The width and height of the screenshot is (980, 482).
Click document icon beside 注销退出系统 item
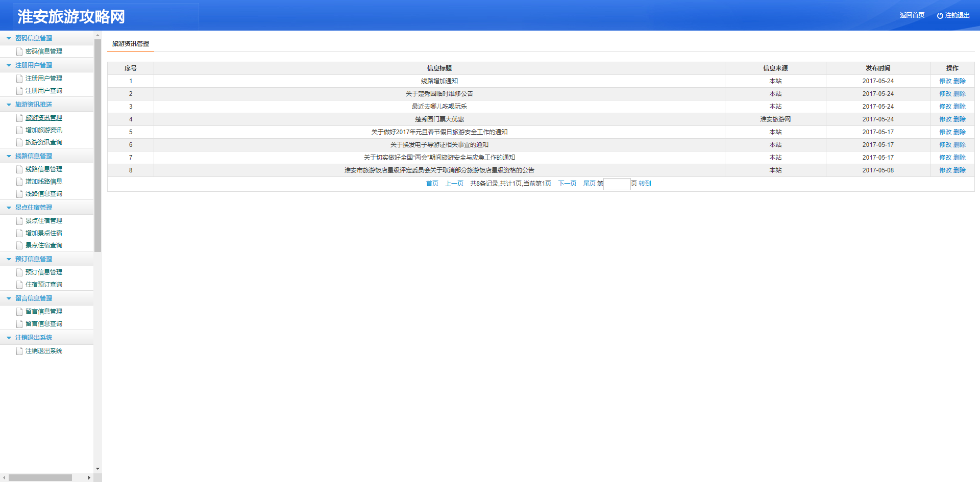point(19,351)
